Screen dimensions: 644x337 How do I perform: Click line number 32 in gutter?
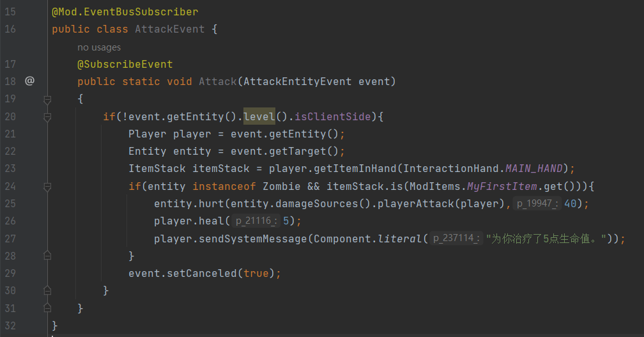tap(10, 325)
